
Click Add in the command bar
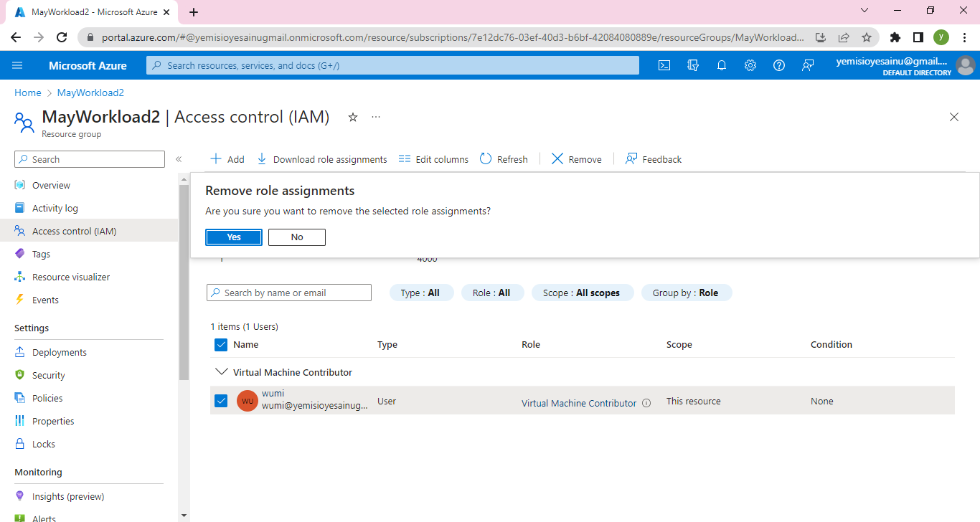pyautogui.click(x=227, y=159)
